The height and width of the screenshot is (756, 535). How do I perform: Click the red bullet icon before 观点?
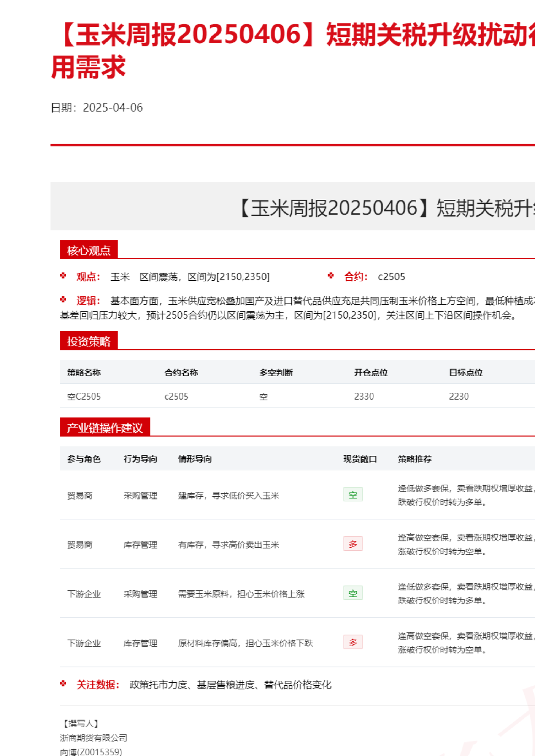click(63, 276)
